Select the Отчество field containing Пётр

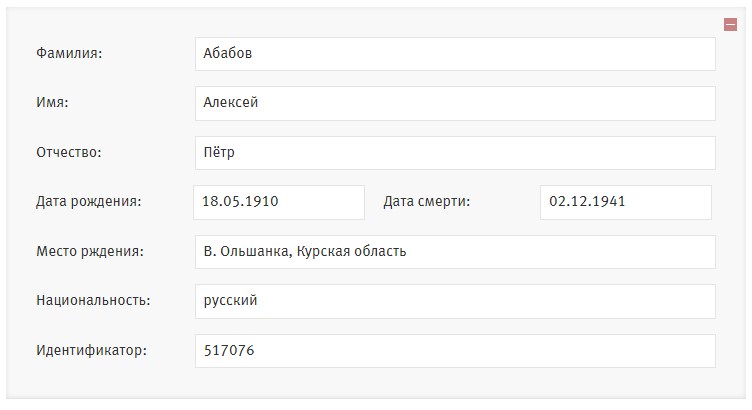[x=455, y=153]
